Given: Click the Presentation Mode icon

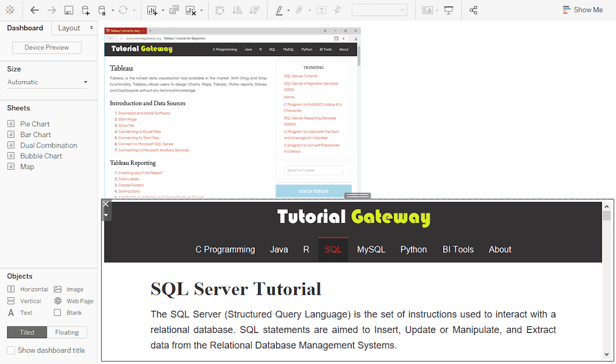Looking at the screenshot, I should [x=449, y=10].
